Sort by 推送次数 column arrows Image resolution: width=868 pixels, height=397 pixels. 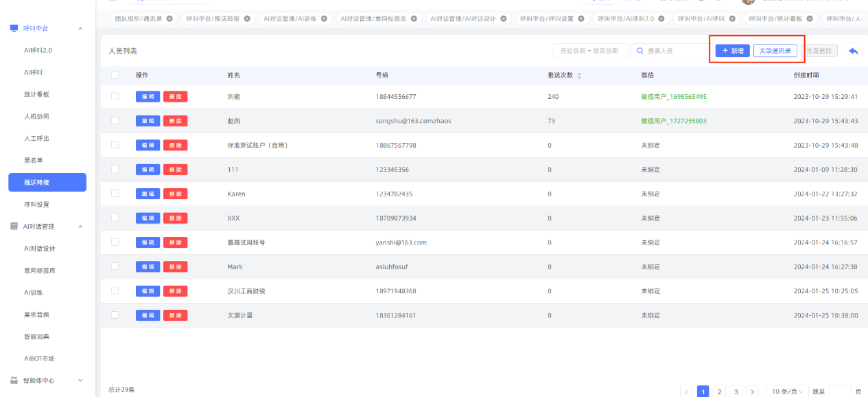[x=579, y=76]
